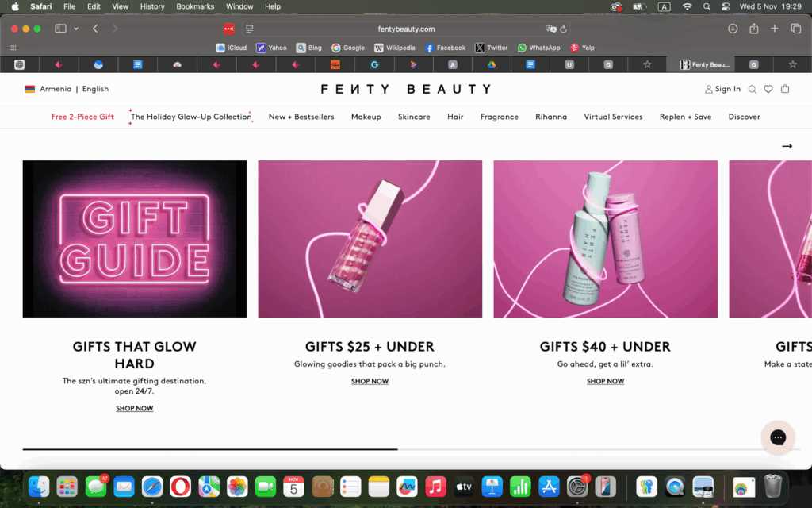This screenshot has height=508, width=812.
Task: Click the carousel progress bar at the bottom
Action: [x=209, y=450]
